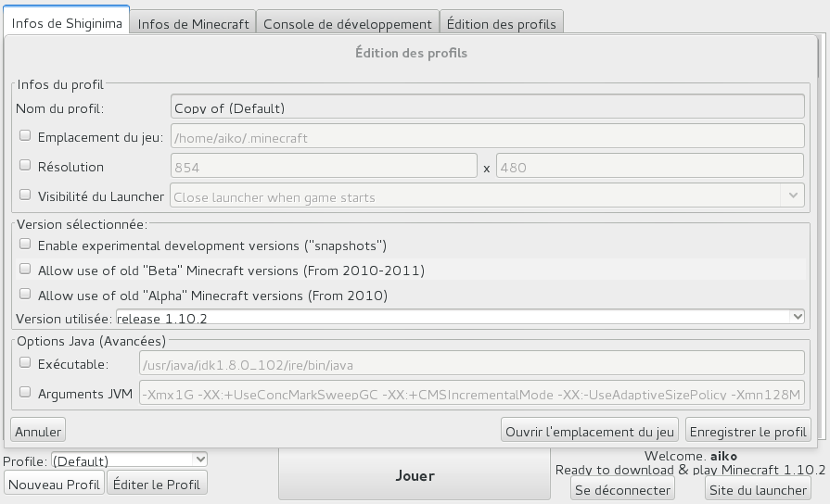Switch to Infos de Shiginima tab
The image size is (830, 504).
point(67,23)
